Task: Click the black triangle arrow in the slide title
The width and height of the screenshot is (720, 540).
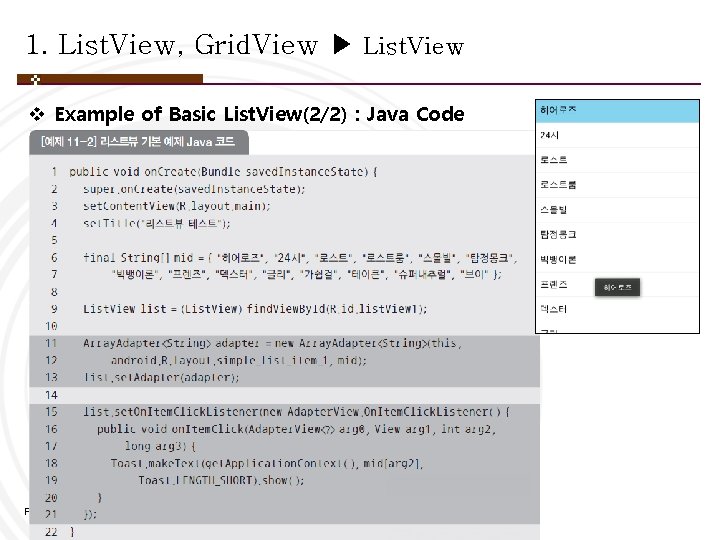Action: [341, 45]
